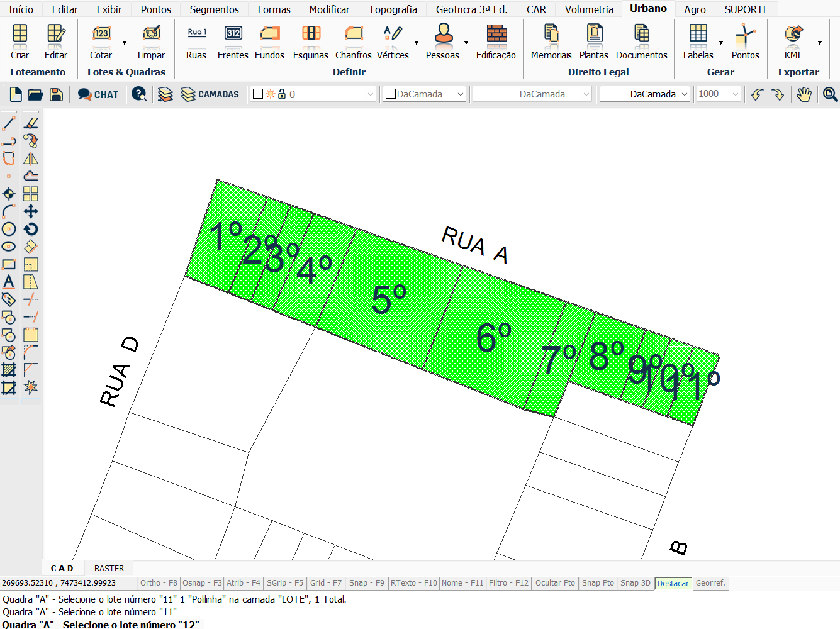Image resolution: width=840 pixels, height=629 pixels.
Task: Disable the Destacar status toggle
Action: coord(673,583)
